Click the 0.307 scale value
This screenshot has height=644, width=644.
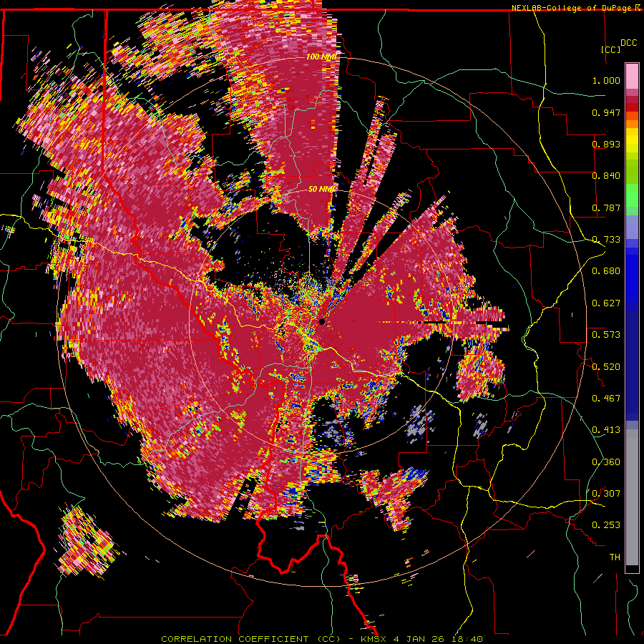click(606, 494)
